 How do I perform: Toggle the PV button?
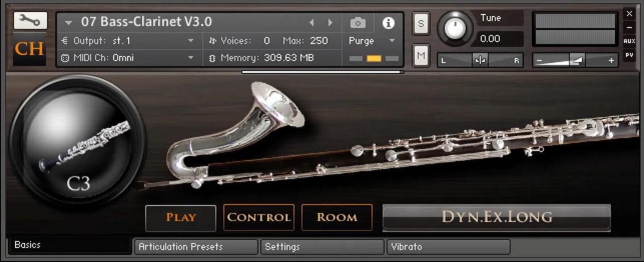click(x=629, y=54)
